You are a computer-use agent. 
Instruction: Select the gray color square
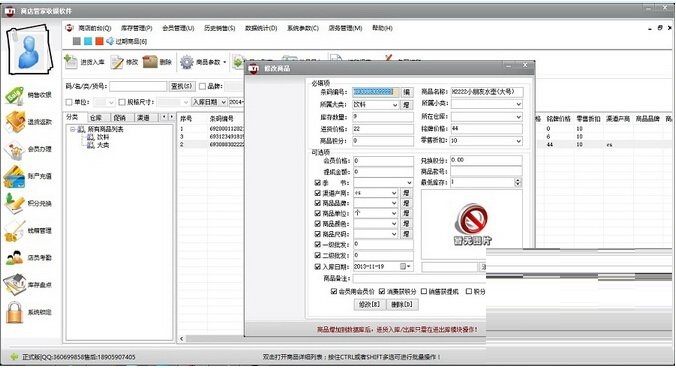77,41
